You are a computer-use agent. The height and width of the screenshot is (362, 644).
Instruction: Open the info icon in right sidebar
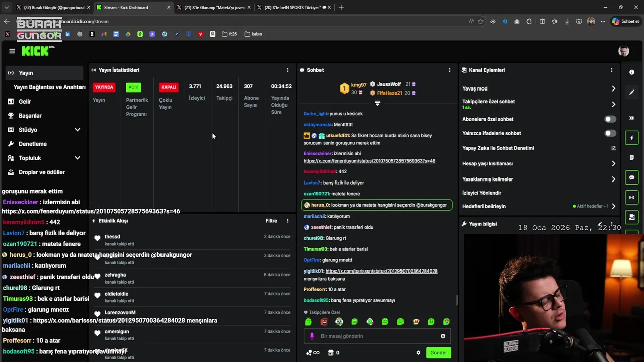[x=632, y=72]
